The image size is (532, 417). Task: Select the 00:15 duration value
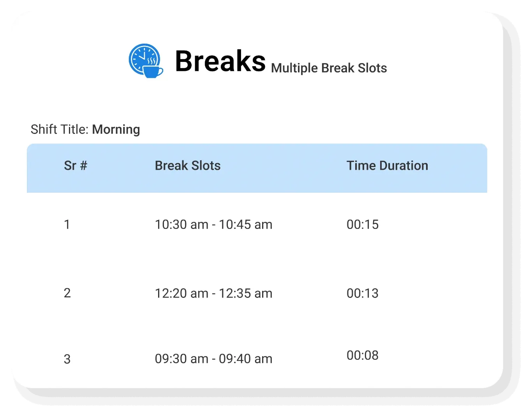pos(362,225)
